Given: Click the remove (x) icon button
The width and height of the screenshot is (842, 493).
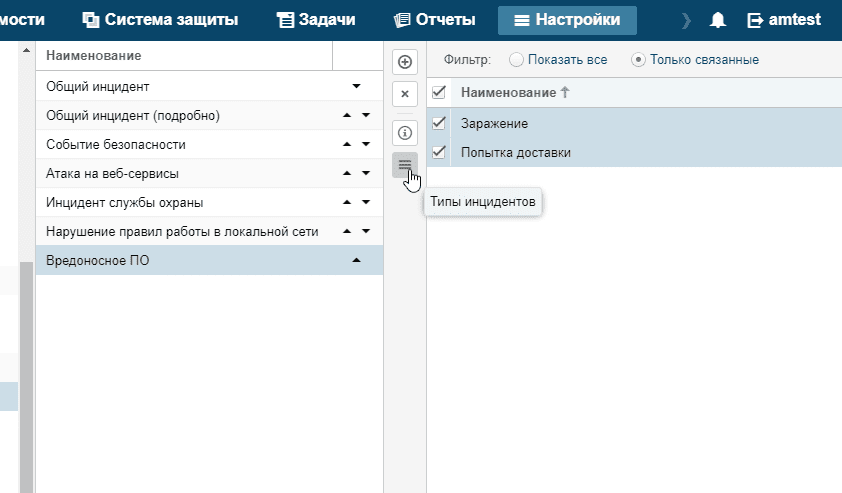Looking at the screenshot, I should 405,94.
